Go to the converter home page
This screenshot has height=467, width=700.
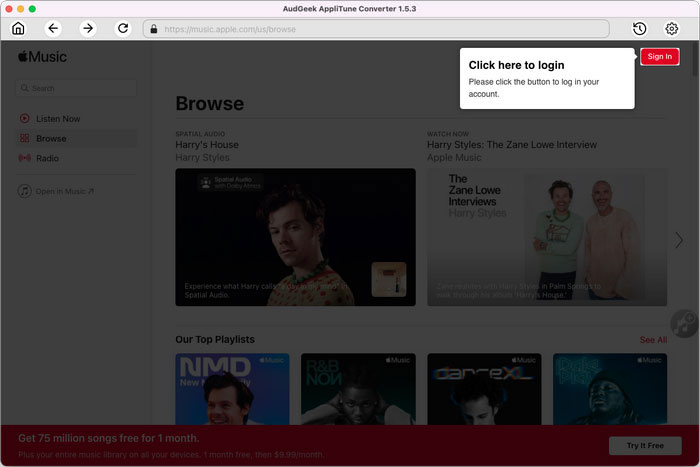point(18,29)
